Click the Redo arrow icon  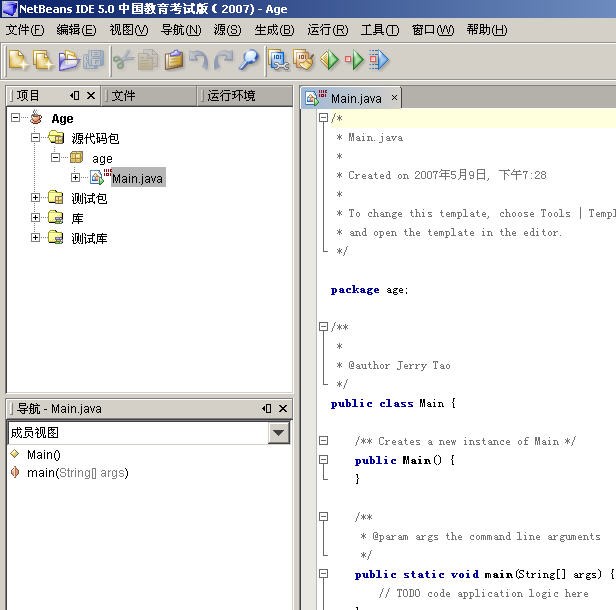223,60
